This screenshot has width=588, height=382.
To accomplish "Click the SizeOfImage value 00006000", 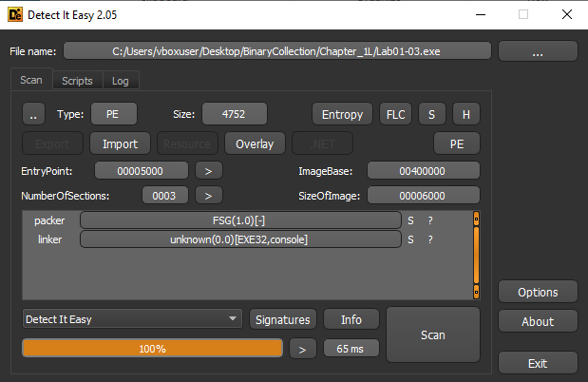I will tap(423, 196).
